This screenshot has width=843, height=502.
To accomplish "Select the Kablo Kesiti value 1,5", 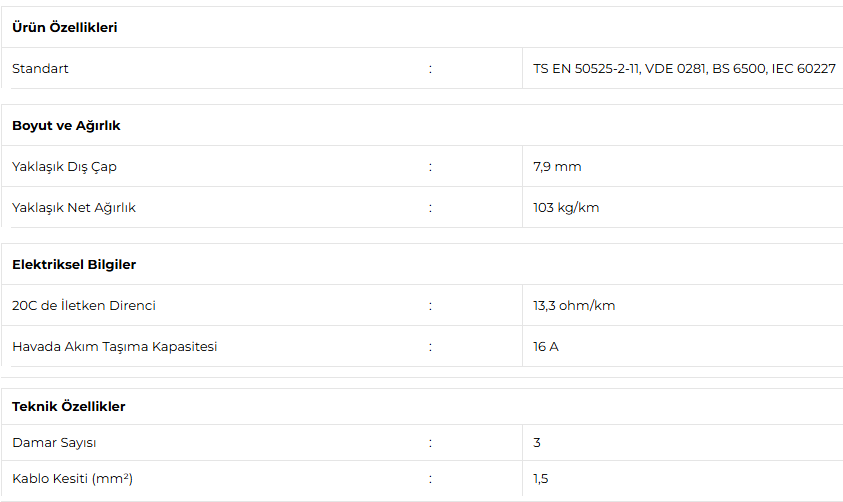I will (x=541, y=479).
